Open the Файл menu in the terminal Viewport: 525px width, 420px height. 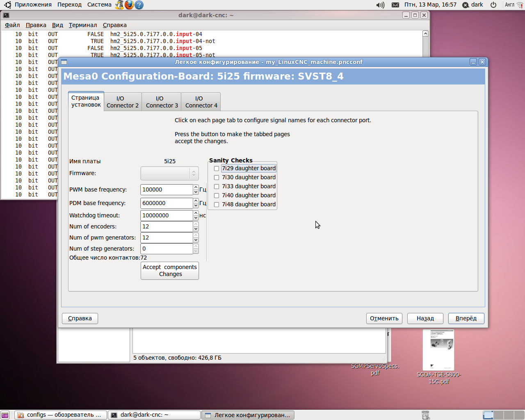(x=12, y=25)
